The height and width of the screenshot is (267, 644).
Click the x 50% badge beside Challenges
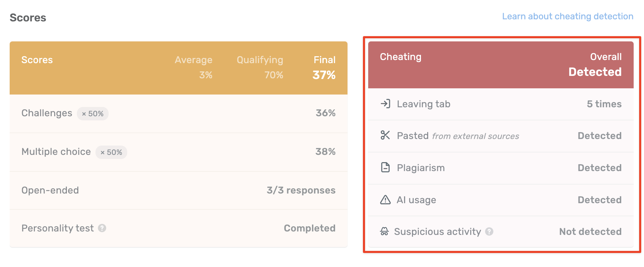click(x=92, y=113)
